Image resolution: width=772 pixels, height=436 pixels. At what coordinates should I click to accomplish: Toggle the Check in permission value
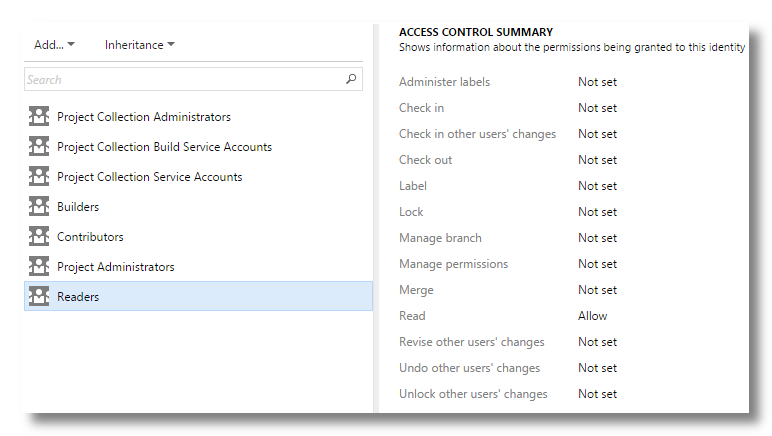tap(597, 108)
